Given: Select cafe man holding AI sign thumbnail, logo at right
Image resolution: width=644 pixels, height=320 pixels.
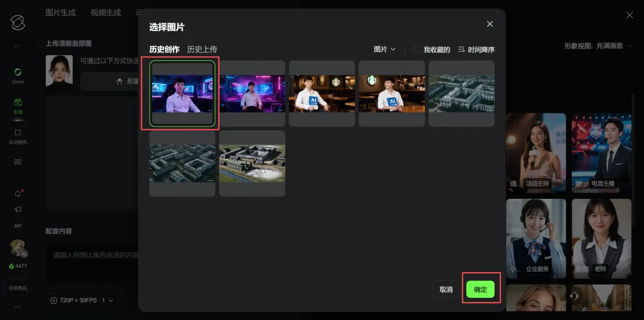Looking at the screenshot, I should (x=322, y=93).
